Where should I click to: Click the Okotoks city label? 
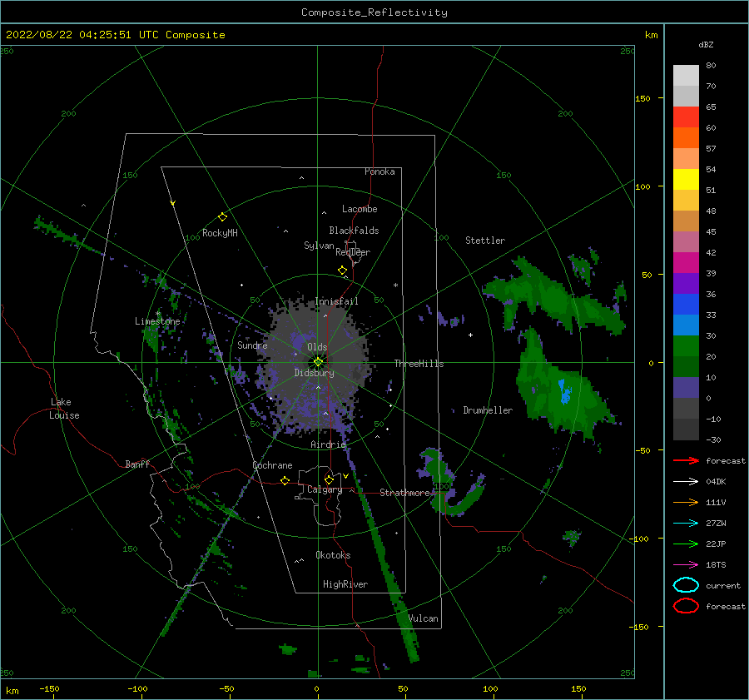click(333, 555)
